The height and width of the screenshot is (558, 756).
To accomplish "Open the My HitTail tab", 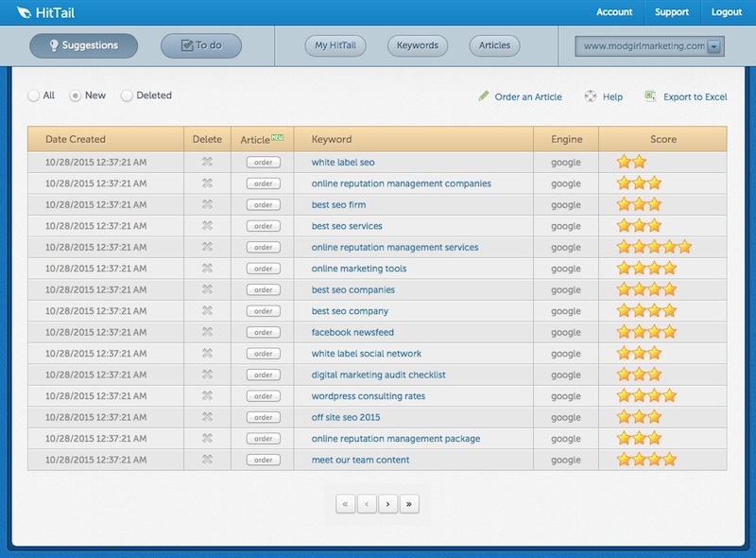I will click(335, 45).
